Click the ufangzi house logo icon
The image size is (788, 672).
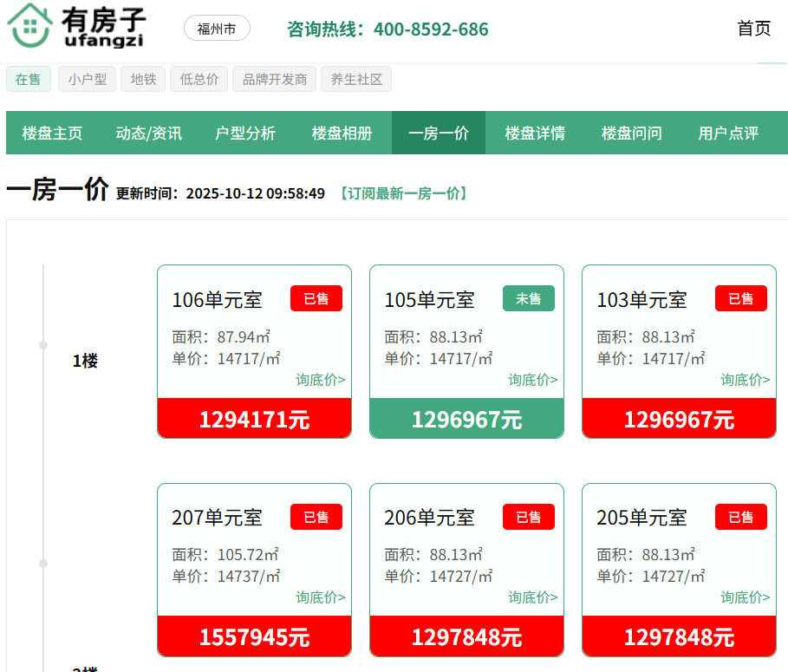click(x=29, y=26)
